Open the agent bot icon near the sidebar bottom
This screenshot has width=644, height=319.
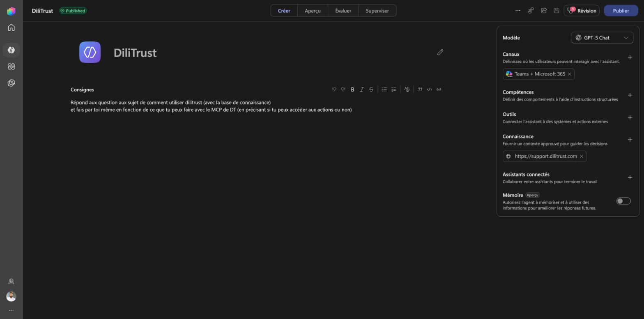pyautogui.click(x=11, y=281)
